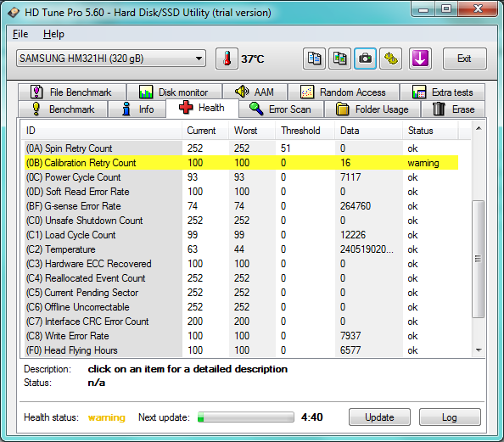Switch to the Disk monitor tab
504x442 pixels.
tap(174, 92)
